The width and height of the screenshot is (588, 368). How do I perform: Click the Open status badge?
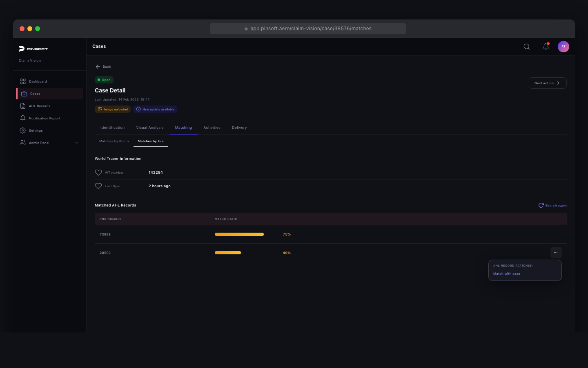(104, 80)
